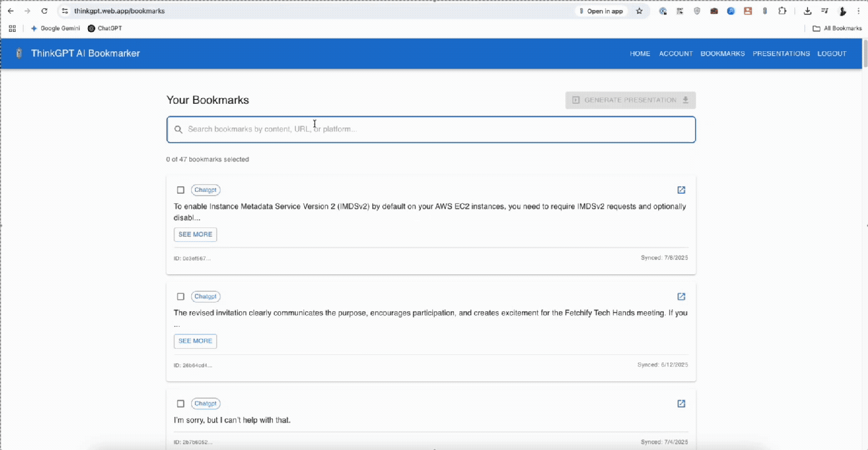Click the "ID: 0e3ef567..." text
Viewport: 868px width, 450px height.
[192, 258]
